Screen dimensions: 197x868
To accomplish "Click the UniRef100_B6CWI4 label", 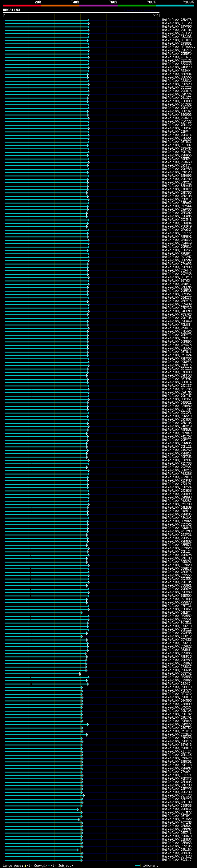I will point(176,382).
